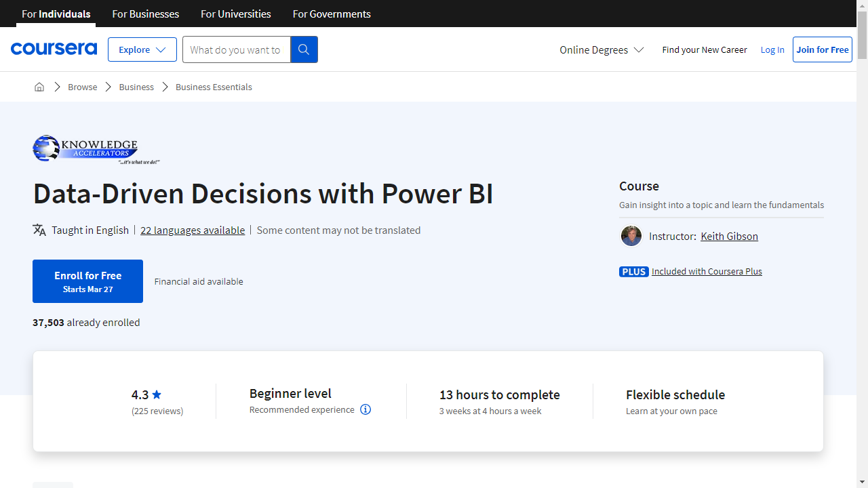Click Business Essentials breadcrumb
This screenshot has width=868, height=488.
(214, 87)
